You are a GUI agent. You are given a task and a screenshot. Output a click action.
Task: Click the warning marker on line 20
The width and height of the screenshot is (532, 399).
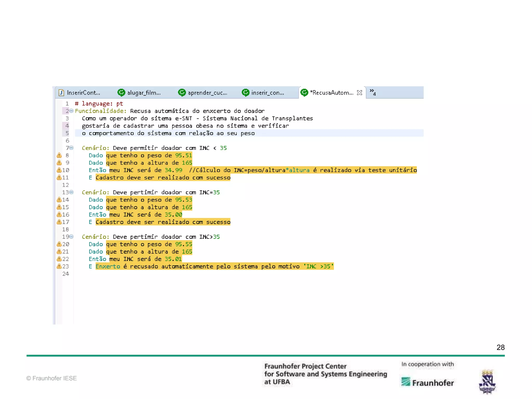pos(59,244)
